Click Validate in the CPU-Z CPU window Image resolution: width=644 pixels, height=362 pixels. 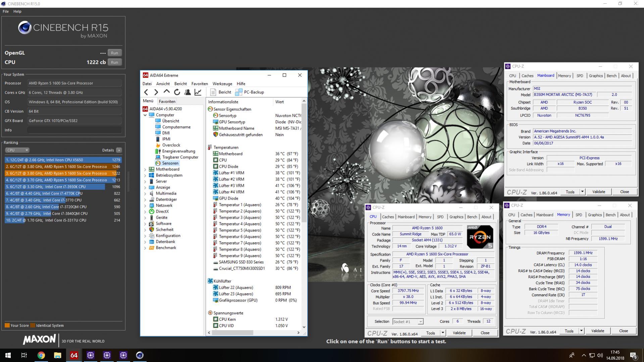[x=459, y=333]
